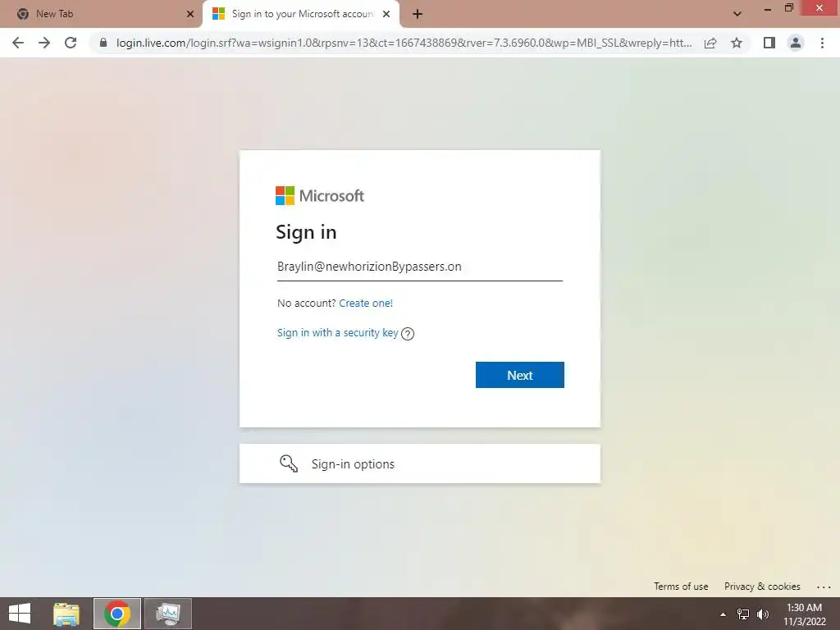
Task: Open the network tray icon
Action: point(743,614)
